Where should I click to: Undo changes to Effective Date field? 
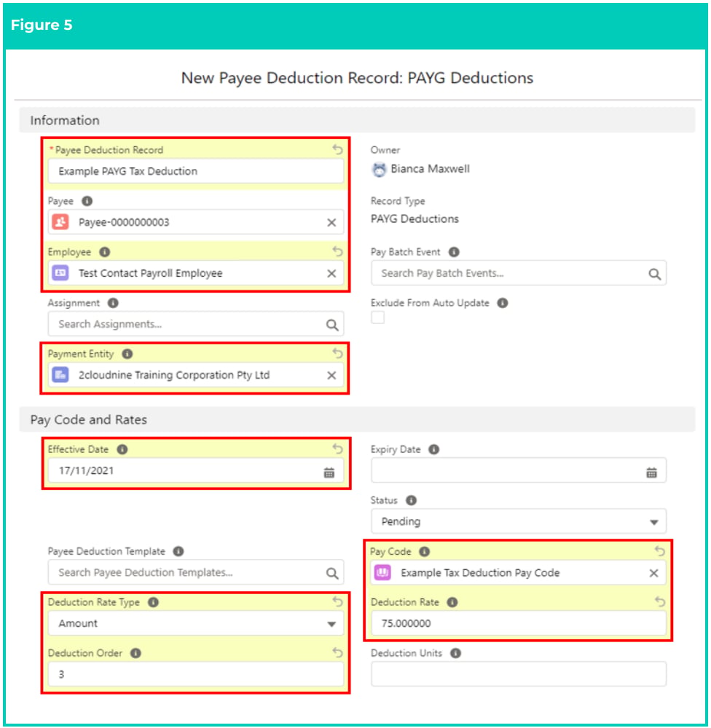pos(338,449)
